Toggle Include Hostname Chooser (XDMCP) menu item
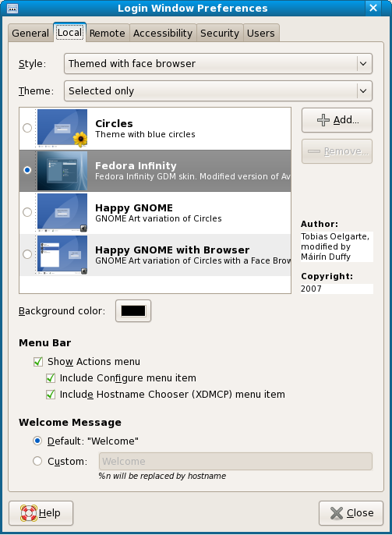Viewport: 392px width, 535px height. click(x=51, y=395)
